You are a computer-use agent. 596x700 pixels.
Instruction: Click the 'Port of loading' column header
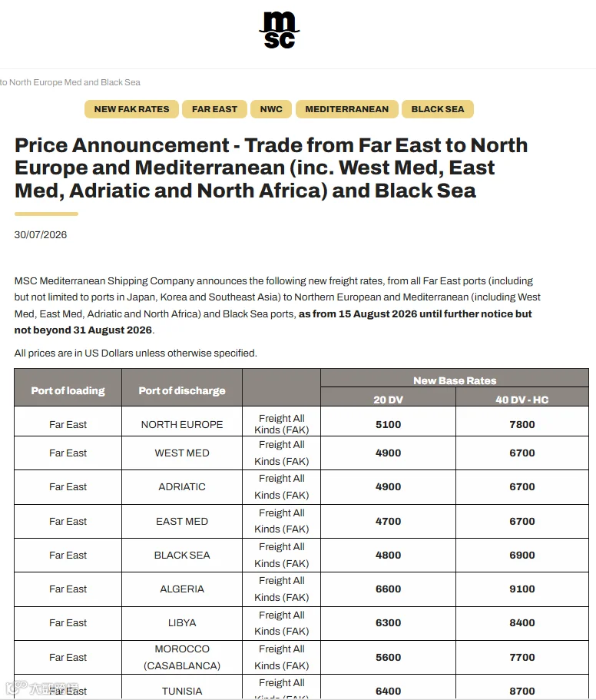tap(68, 390)
